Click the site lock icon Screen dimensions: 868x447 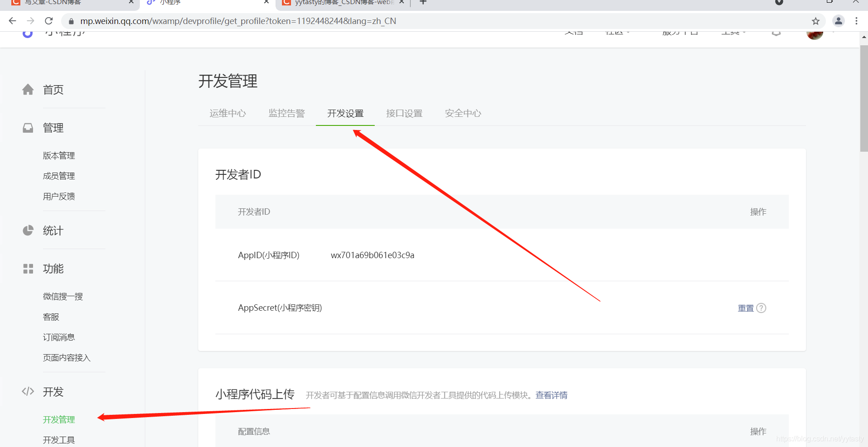point(71,21)
